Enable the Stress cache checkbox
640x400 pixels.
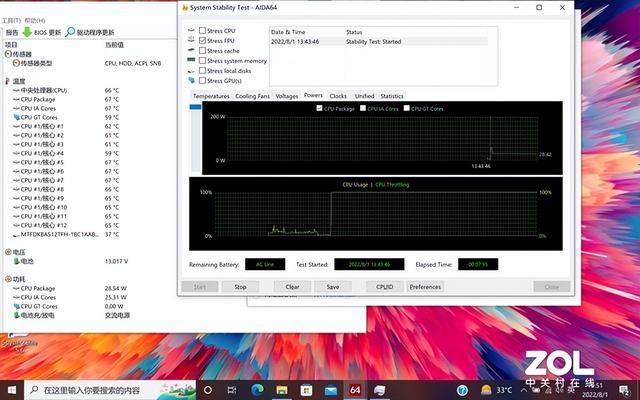[x=202, y=51]
